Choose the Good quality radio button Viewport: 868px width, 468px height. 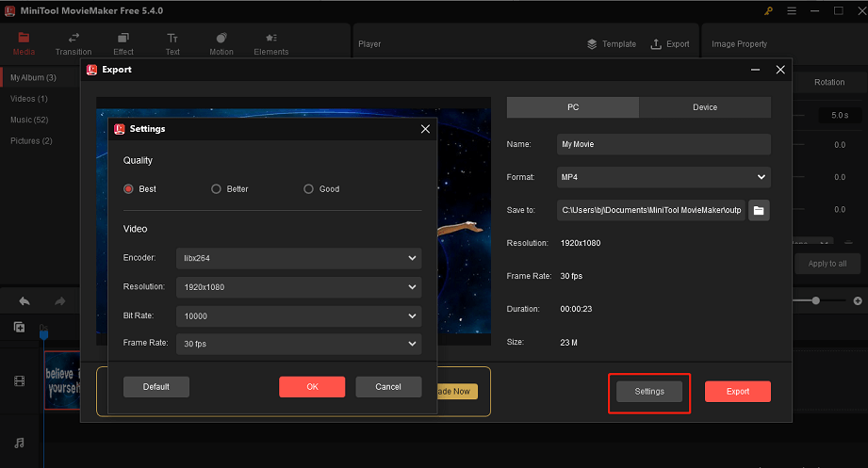pyautogui.click(x=308, y=189)
